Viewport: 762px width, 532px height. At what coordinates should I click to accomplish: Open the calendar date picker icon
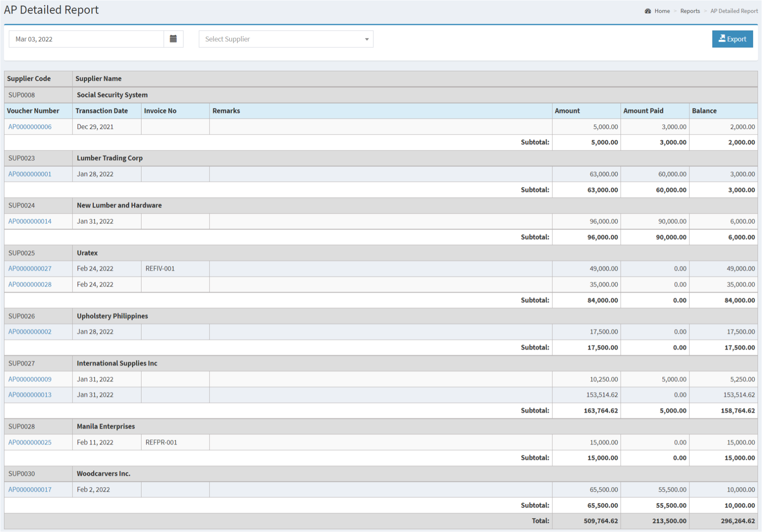coord(174,39)
